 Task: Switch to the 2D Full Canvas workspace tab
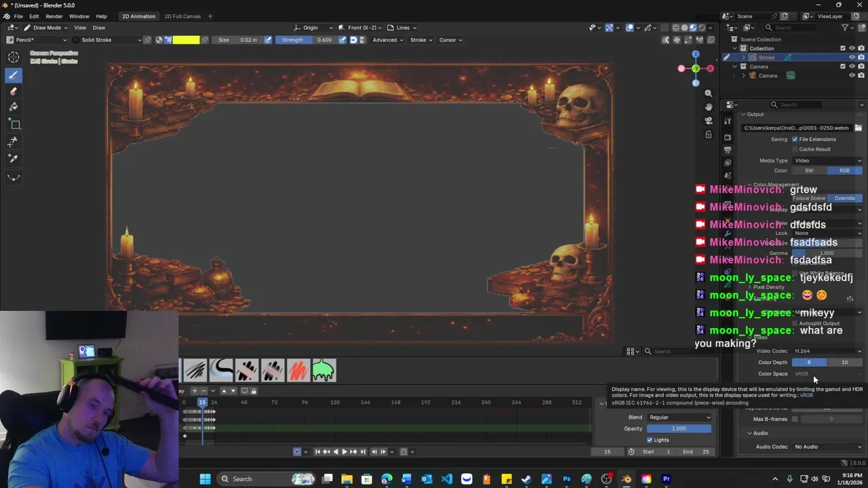click(x=182, y=16)
